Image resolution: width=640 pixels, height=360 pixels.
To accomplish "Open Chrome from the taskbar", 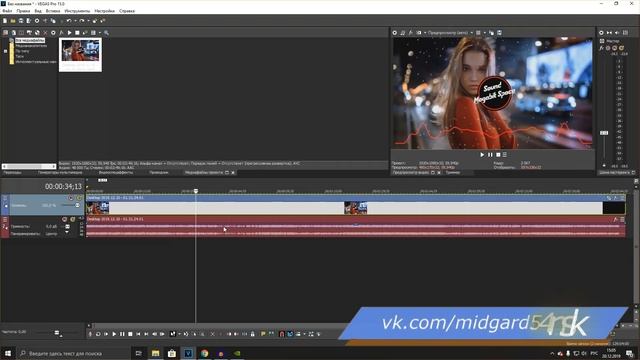I will click(x=204, y=353).
